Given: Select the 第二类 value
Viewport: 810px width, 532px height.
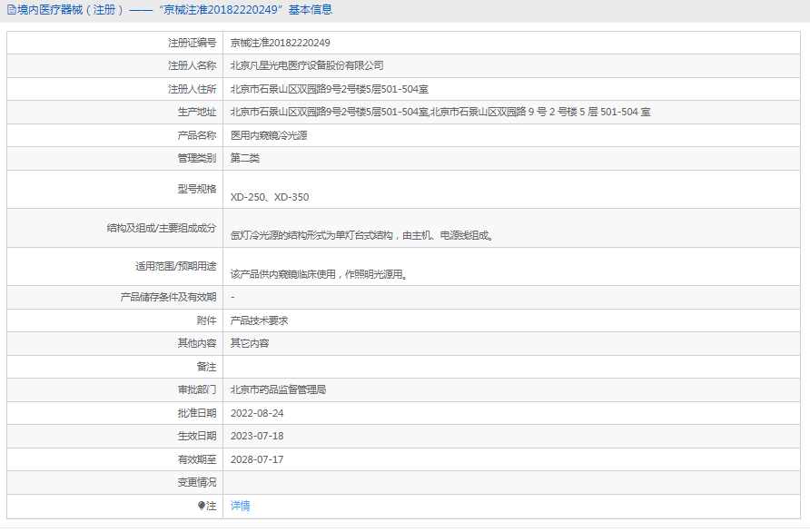Looking at the screenshot, I should (x=245, y=158).
